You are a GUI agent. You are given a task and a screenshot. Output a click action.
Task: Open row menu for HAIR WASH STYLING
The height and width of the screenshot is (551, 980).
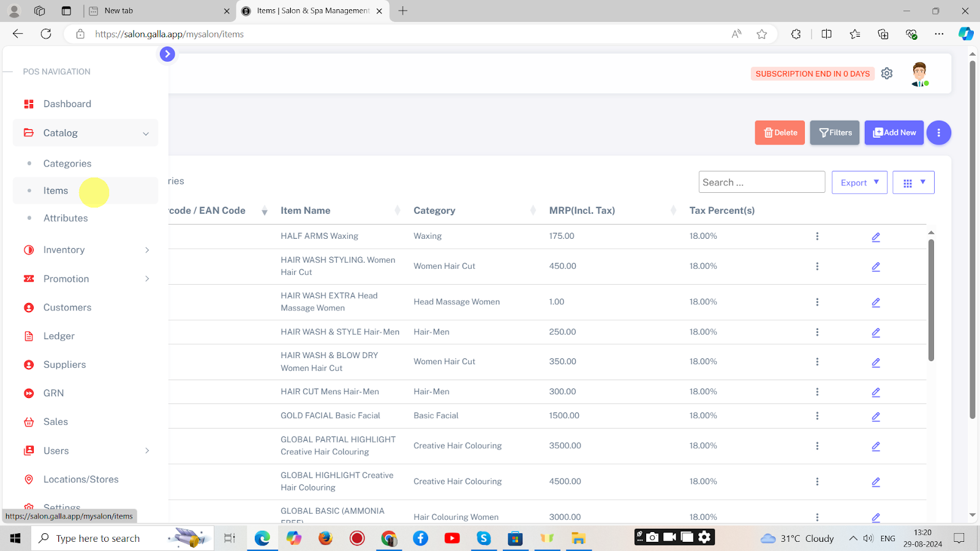point(817,266)
